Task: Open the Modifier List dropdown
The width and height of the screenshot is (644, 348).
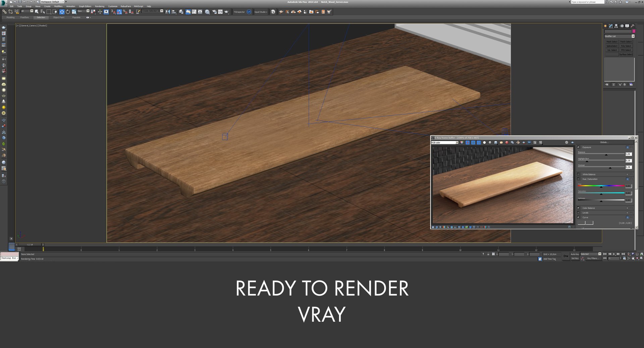Action: (x=620, y=36)
